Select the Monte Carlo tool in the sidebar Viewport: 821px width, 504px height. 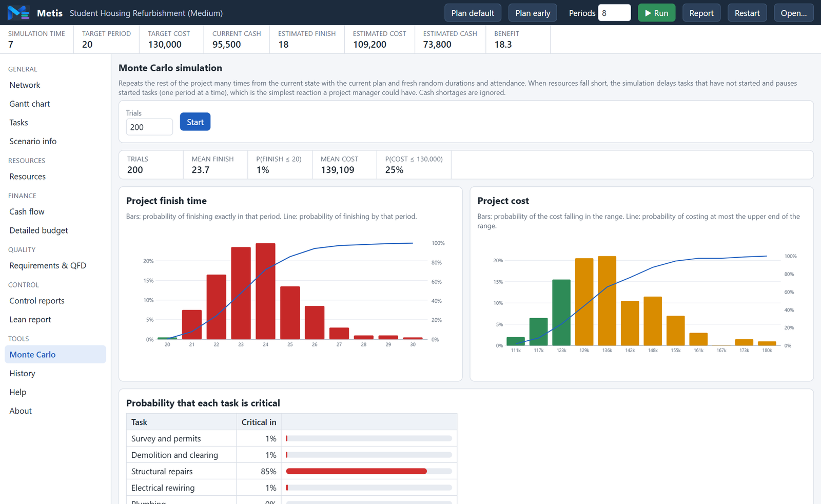[55, 355]
